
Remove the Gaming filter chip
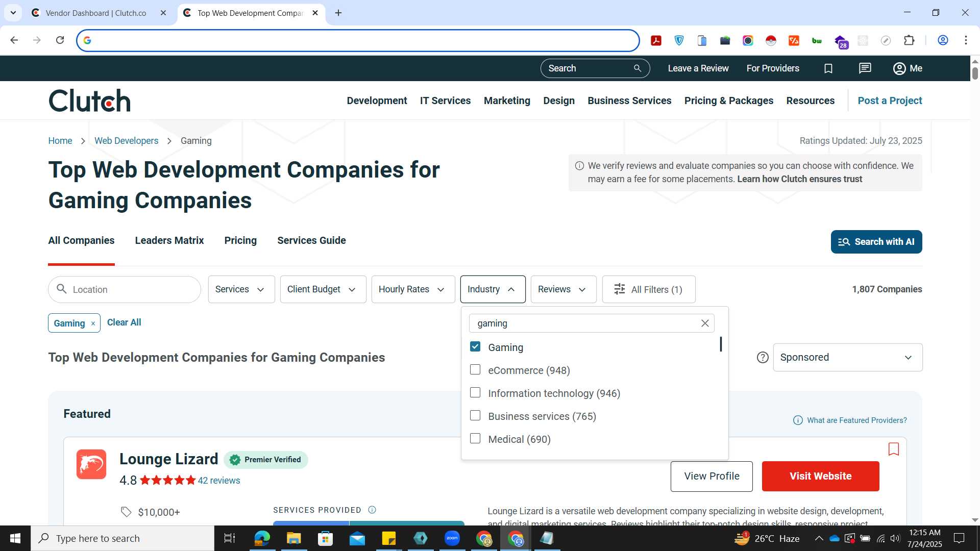pyautogui.click(x=93, y=323)
